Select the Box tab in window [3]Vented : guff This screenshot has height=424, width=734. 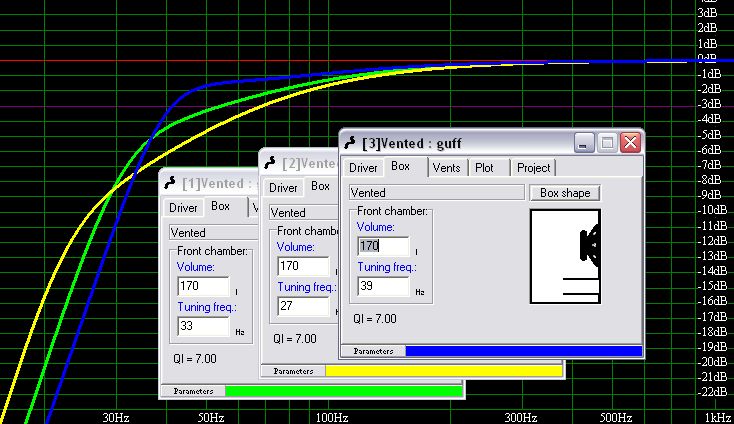pos(401,166)
